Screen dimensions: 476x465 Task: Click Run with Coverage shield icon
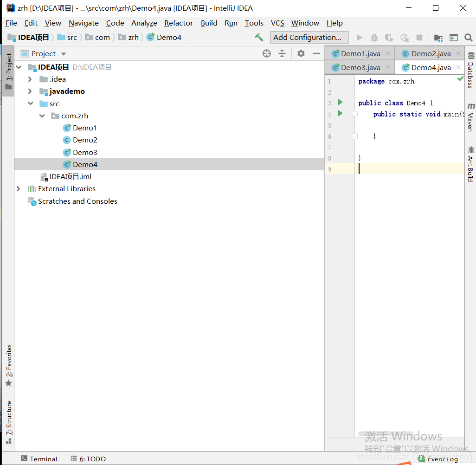(x=389, y=38)
